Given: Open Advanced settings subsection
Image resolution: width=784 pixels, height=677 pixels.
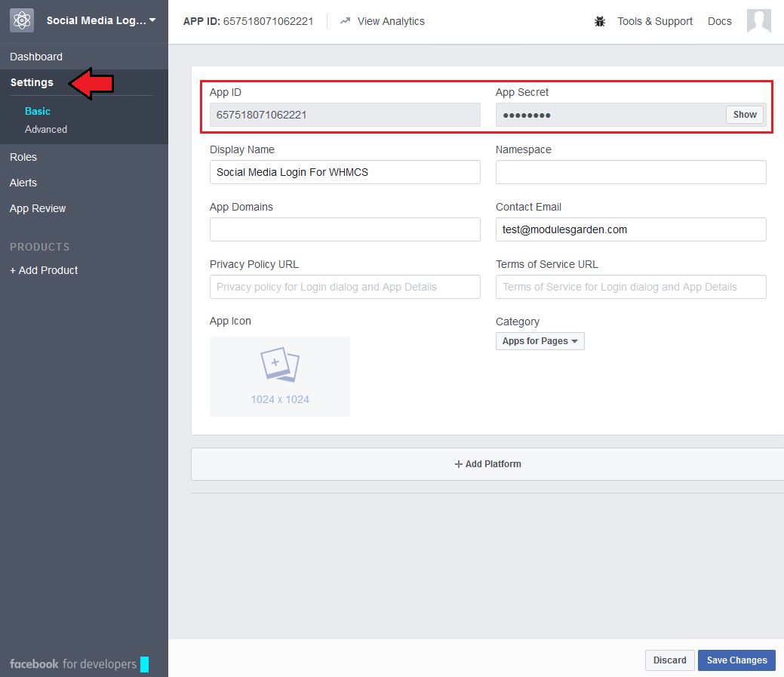Looking at the screenshot, I should coord(46,130).
